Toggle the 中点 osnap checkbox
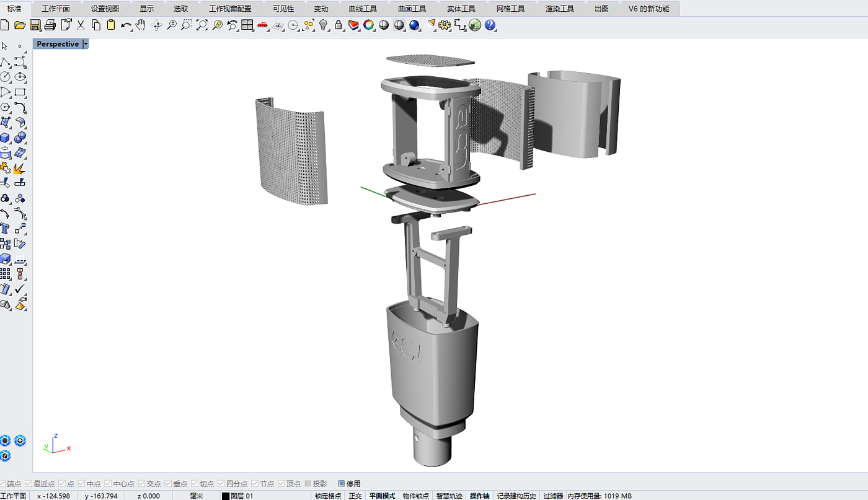The width and height of the screenshot is (868, 500). coord(81,483)
